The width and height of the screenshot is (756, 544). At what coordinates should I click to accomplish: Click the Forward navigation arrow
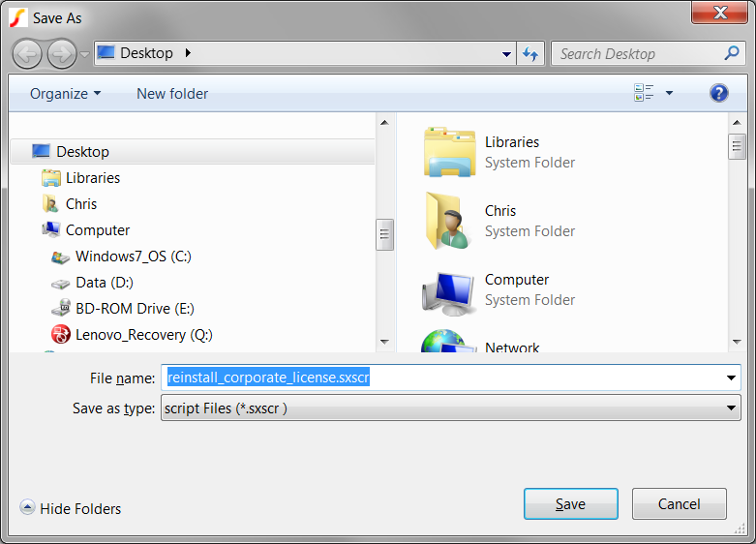pyautogui.click(x=61, y=53)
